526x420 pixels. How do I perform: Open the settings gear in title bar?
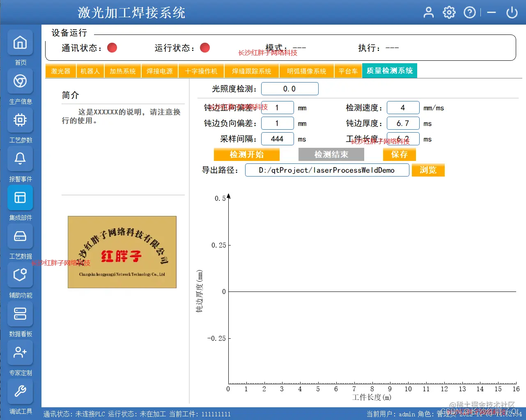pyautogui.click(x=449, y=12)
